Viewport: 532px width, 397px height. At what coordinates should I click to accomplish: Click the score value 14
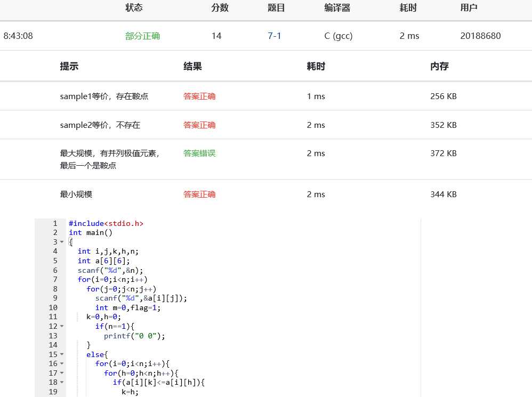point(216,36)
